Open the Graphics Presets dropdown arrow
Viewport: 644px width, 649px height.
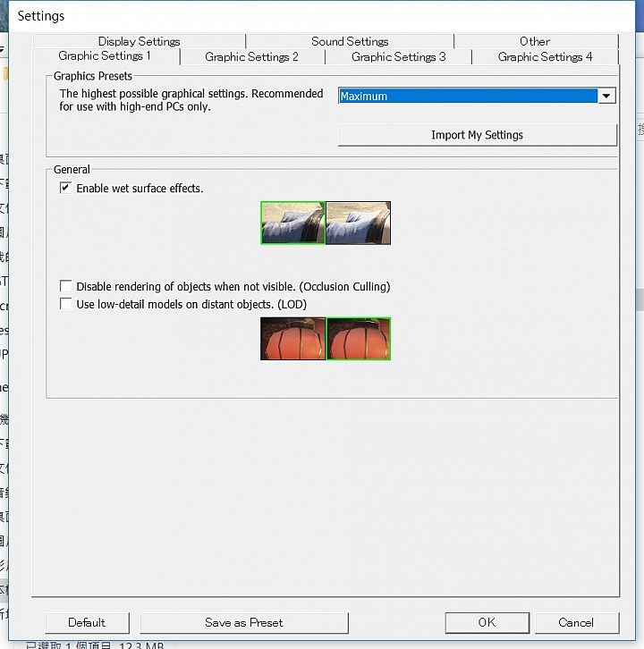[x=606, y=96]
